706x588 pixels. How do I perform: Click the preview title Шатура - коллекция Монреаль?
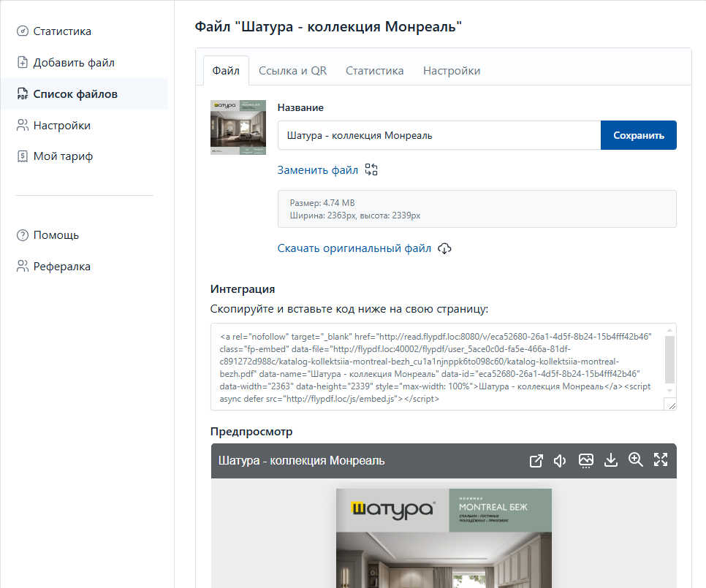301,461
